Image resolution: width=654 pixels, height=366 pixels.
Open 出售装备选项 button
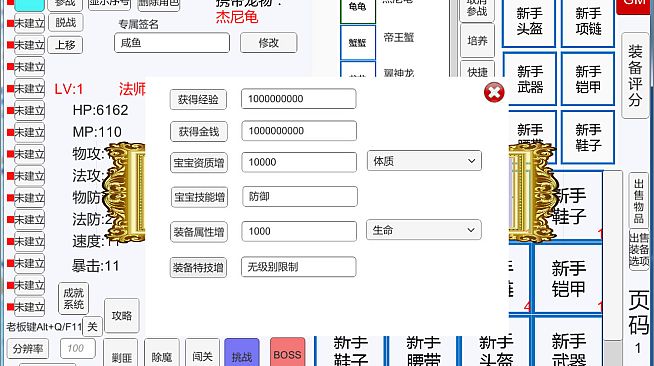click(639, 249)
